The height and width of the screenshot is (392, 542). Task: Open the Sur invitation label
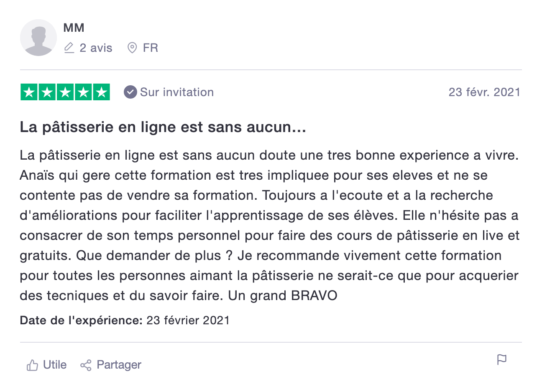pos(177,92)
